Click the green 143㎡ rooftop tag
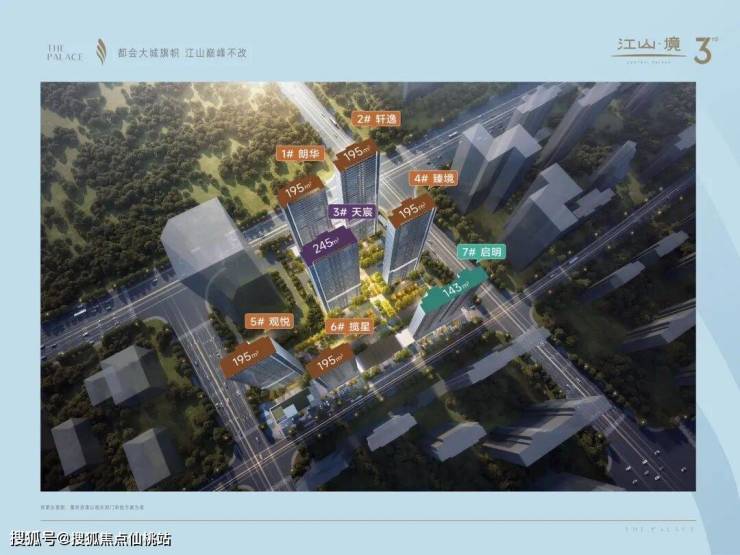Image resolution: width=740 pixels, height=555 pixels. pos(454,288)
